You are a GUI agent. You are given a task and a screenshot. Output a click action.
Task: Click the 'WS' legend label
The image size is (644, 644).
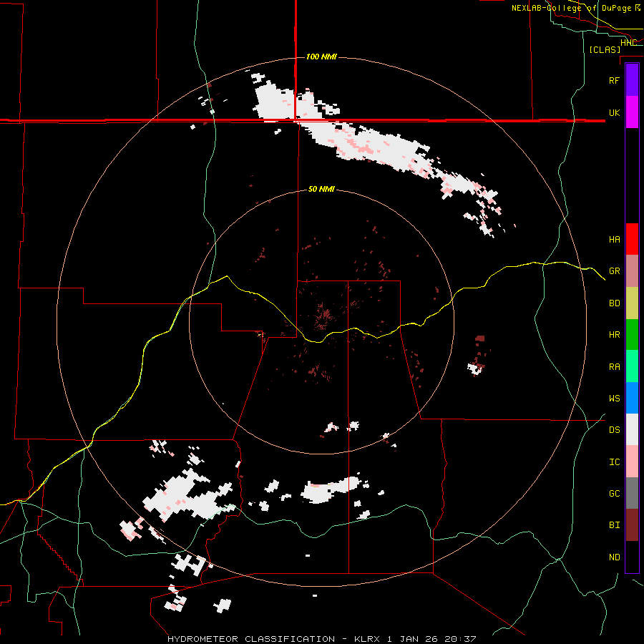click(614, 399)
